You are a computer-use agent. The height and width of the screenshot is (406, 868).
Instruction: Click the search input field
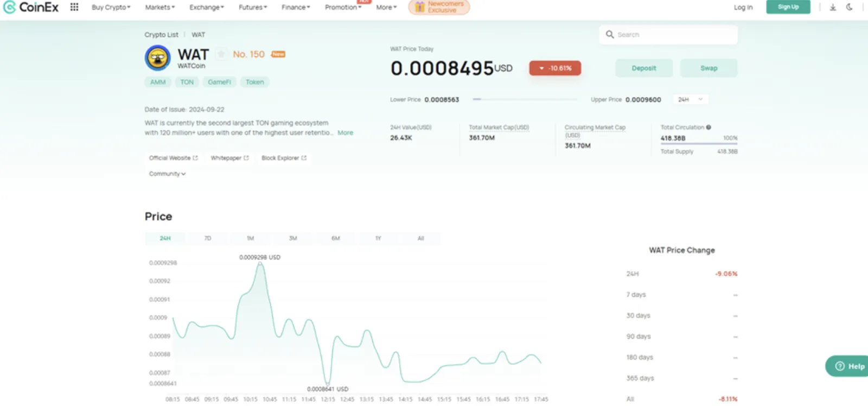(x=668, y=34)
